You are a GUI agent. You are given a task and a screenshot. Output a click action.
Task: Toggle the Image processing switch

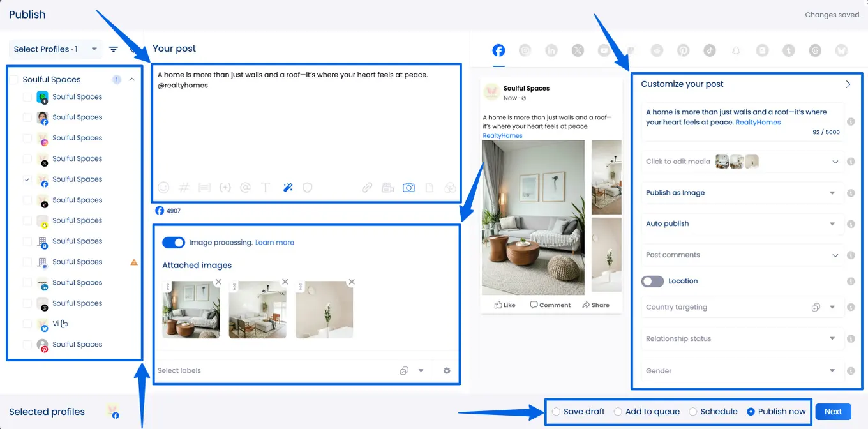[174, 243]
